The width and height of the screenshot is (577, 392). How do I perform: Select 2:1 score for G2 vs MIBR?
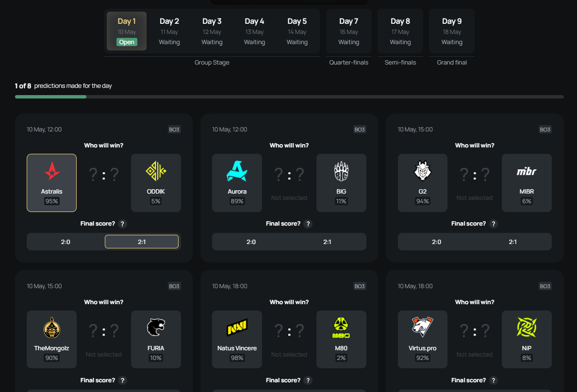coord(512,242)
